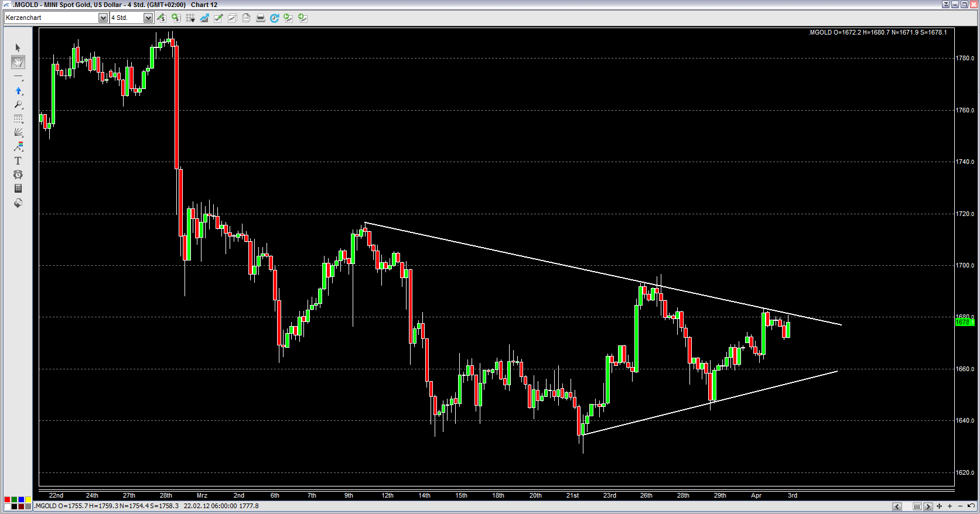Click the print chart icon
The height and width of the screenshot is (514, 980).
261,18
